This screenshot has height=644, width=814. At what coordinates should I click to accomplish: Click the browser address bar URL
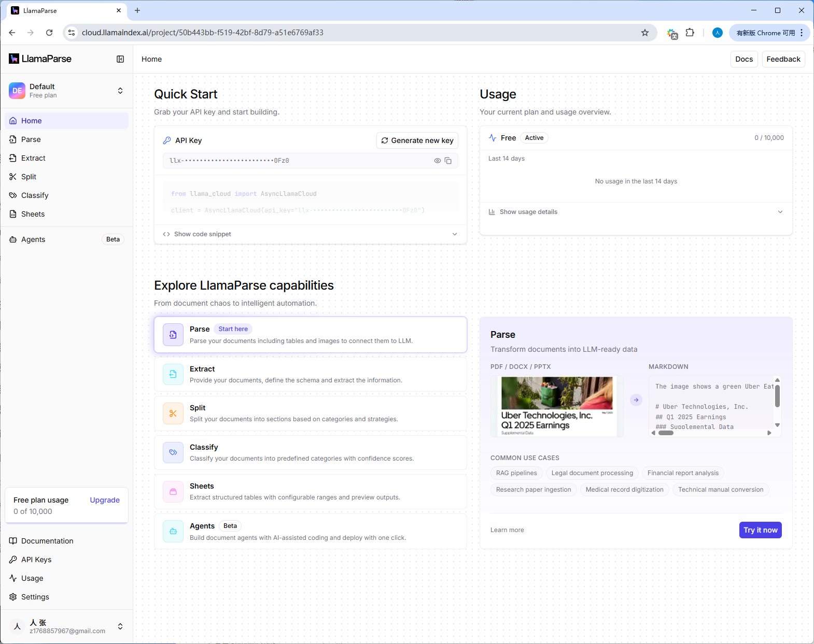click(203, 33)
